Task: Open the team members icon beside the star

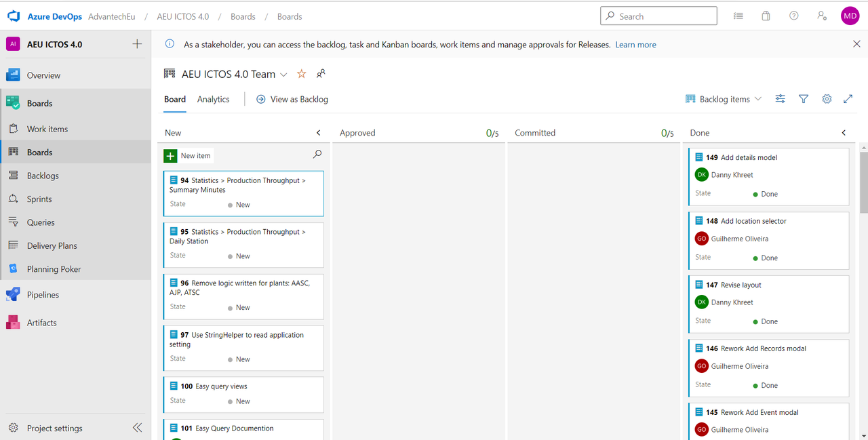Action: 321,74
